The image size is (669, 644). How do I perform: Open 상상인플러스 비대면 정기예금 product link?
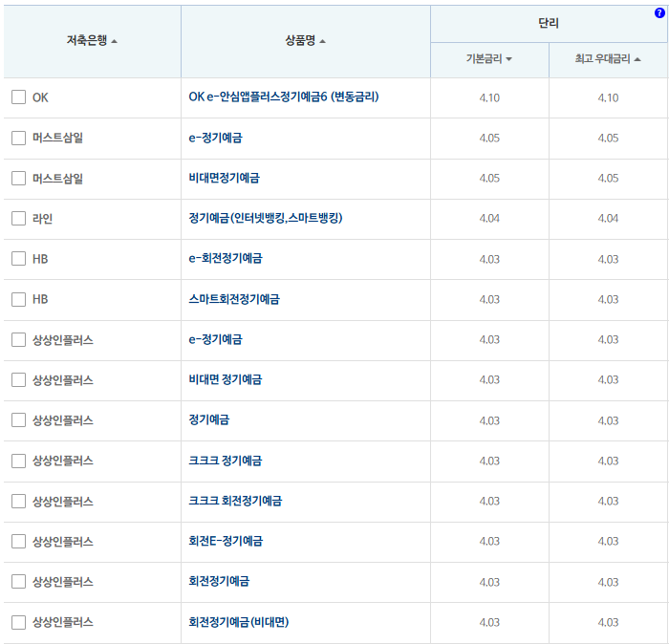tap(226, 379)
